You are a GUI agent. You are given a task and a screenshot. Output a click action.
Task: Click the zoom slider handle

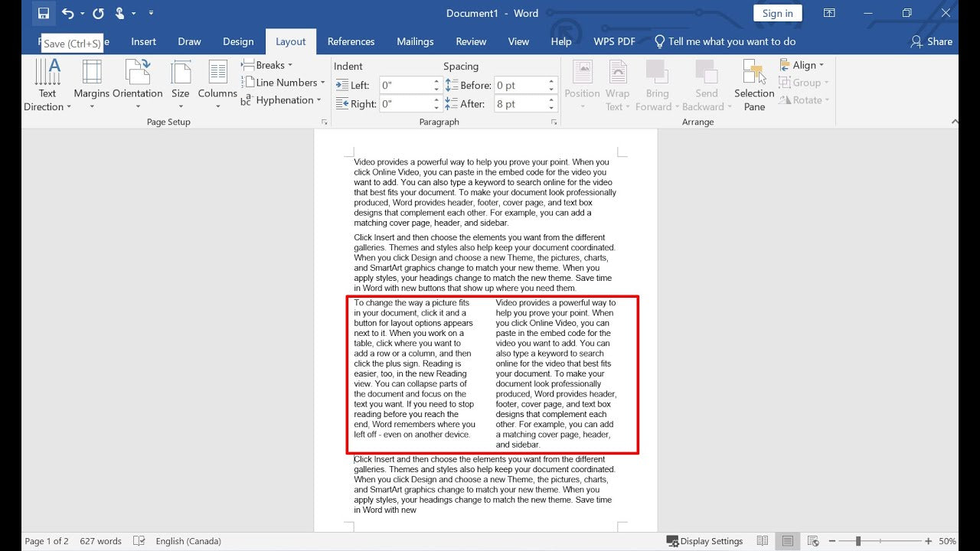[x=858, y=541]
